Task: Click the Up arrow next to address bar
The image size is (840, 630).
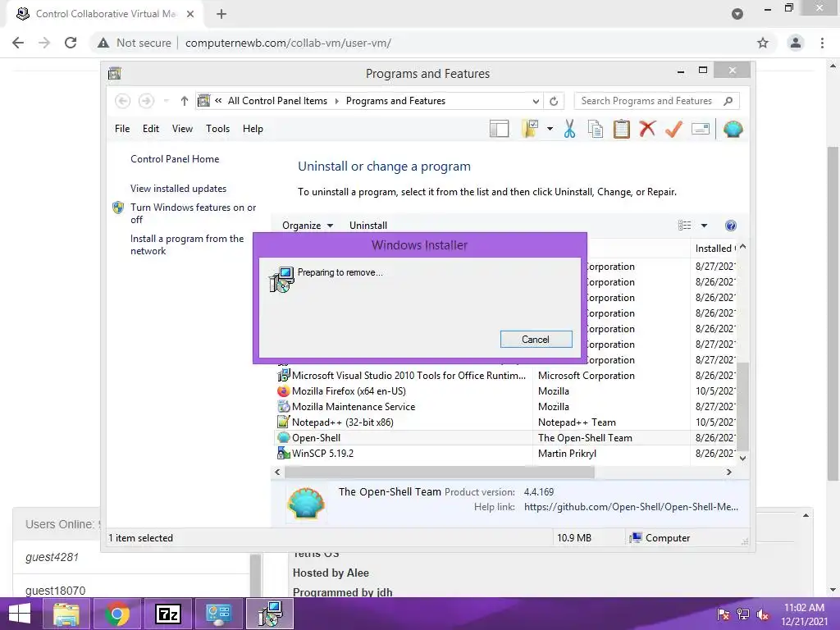Action: pos(185,101)
